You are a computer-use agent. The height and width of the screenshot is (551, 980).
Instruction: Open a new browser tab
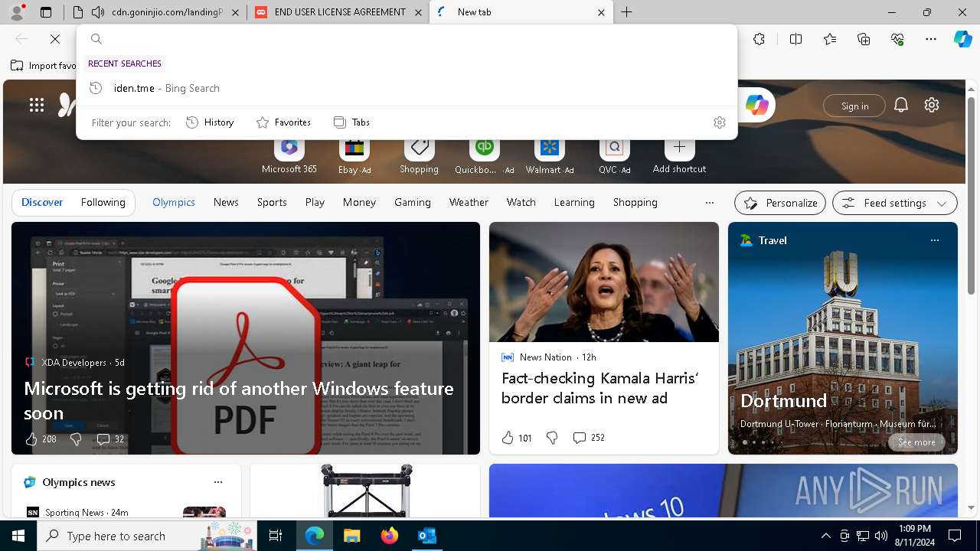click(x=626, y=12)
